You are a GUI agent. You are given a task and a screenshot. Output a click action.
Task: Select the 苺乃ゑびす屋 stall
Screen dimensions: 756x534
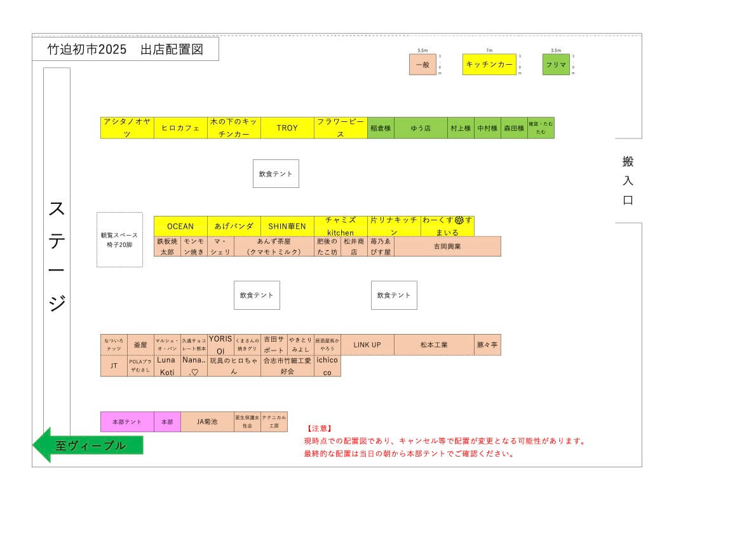381,246
